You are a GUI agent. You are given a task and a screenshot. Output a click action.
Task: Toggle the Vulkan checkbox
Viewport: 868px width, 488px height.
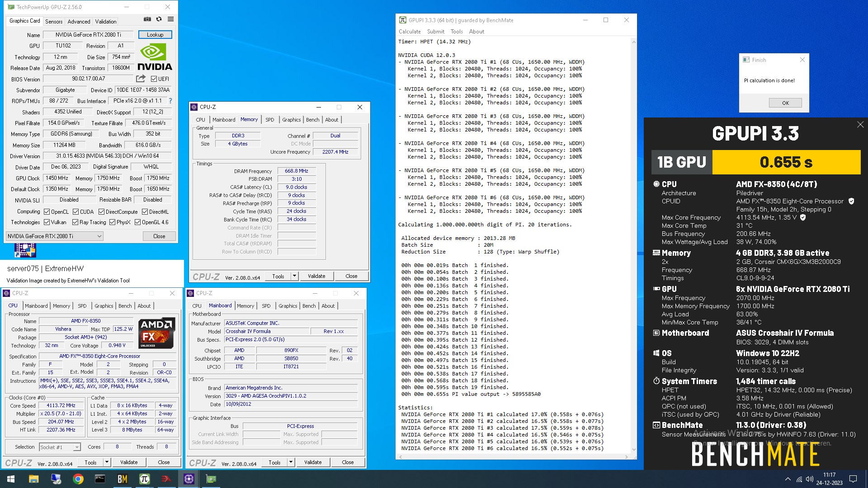tap(47, 222)
